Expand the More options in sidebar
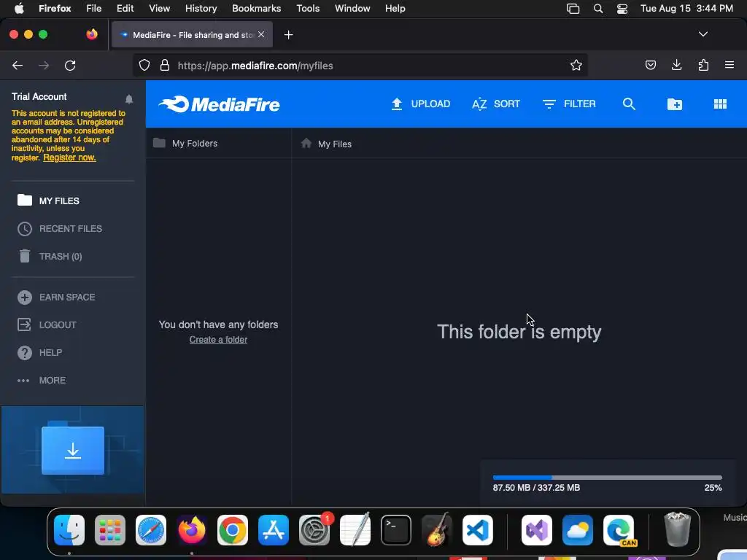This screenshot has height=560, width=747. (42, 380)
